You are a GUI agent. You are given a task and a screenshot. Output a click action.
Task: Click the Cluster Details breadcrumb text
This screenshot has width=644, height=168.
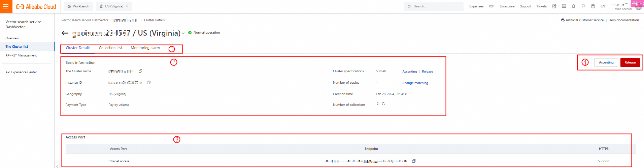[x=154, y=20]
